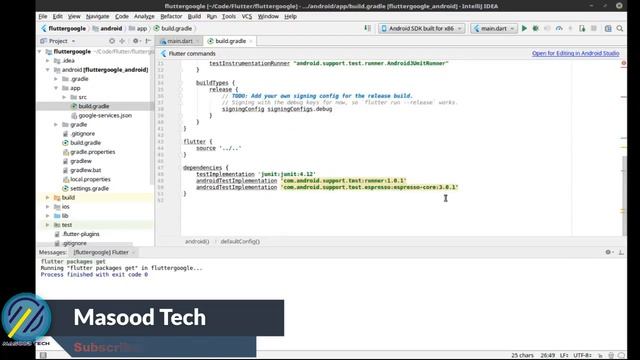Open the Navigate menu
The width and height of the screenshot is (640, 360).
97,16
